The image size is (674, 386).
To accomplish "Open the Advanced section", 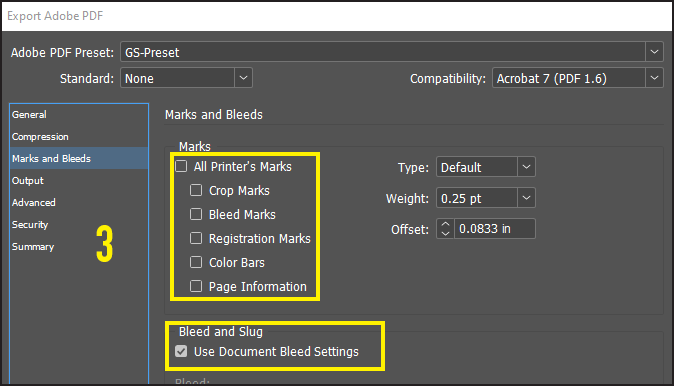I will [x=79, y=202].
